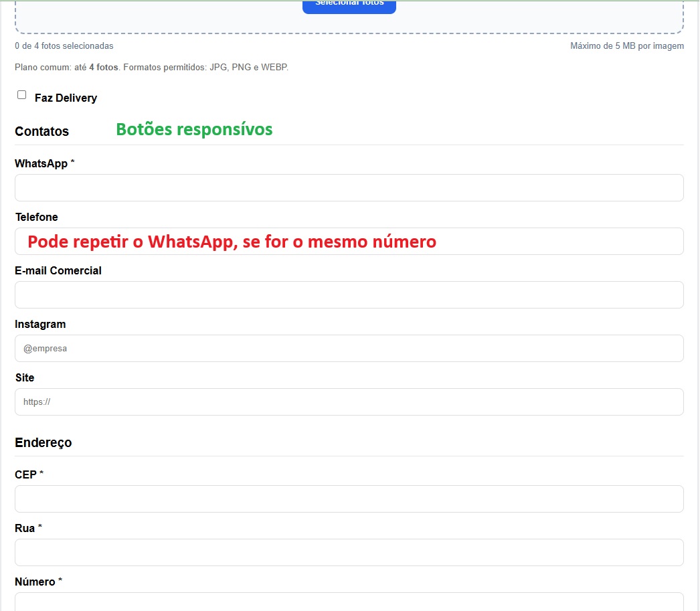Activate the CEP input field
The height and width of the screenshot is (611, 700).
point(349,499)
